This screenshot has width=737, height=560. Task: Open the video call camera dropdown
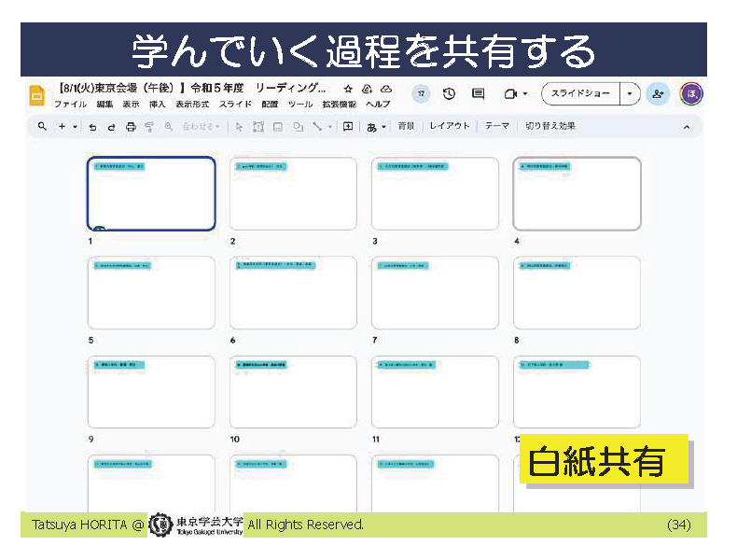point(515,94)
